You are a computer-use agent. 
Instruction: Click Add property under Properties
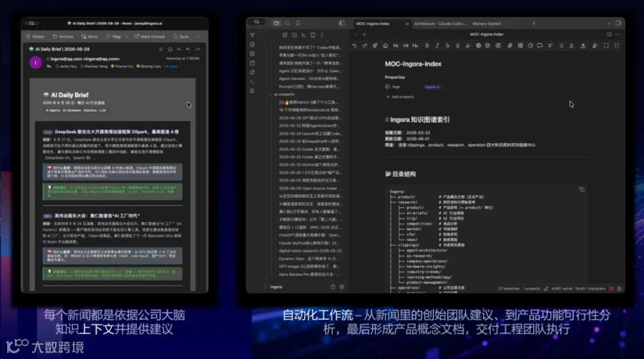click(x=400, y=97)
